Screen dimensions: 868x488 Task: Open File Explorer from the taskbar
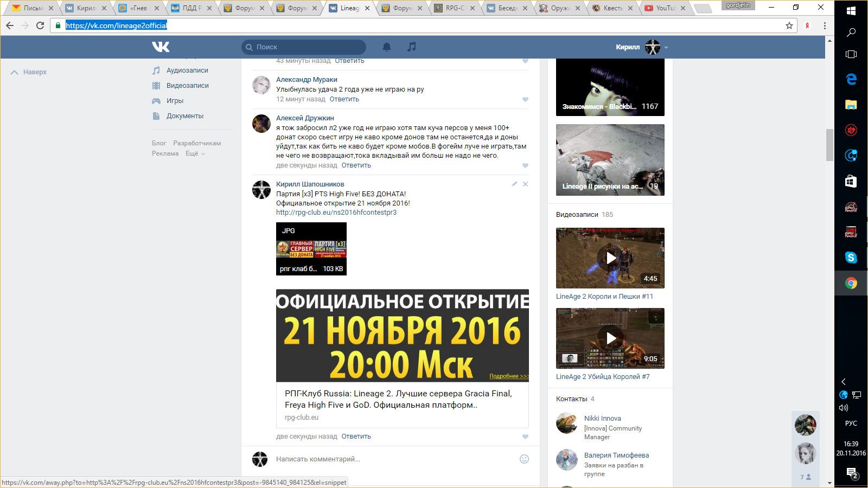pos(851,105)
